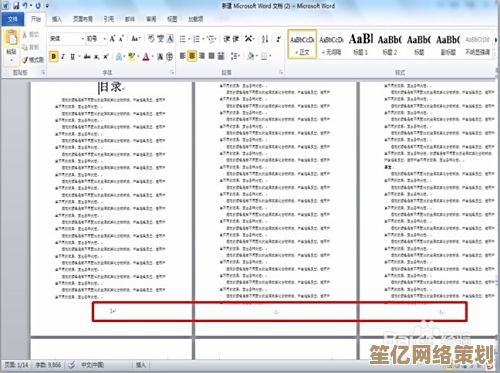Redo using the quick access toolbar
The image size is (500, 373).
pyautogui.click(x=38, y=6)
